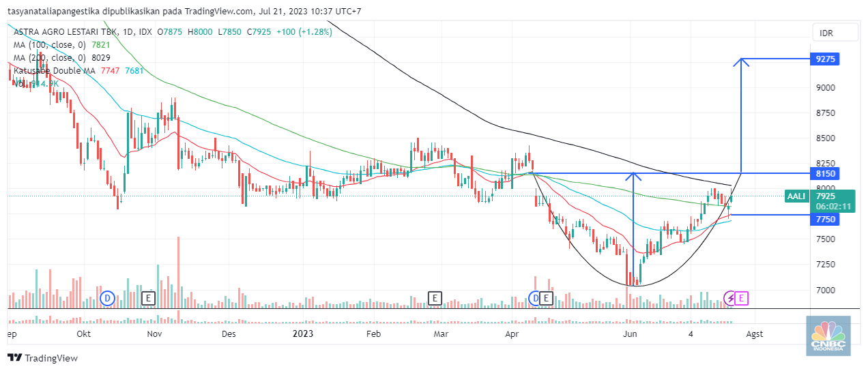
Task: Click the Mar label on time axis
Action: [x=442, y=334]
